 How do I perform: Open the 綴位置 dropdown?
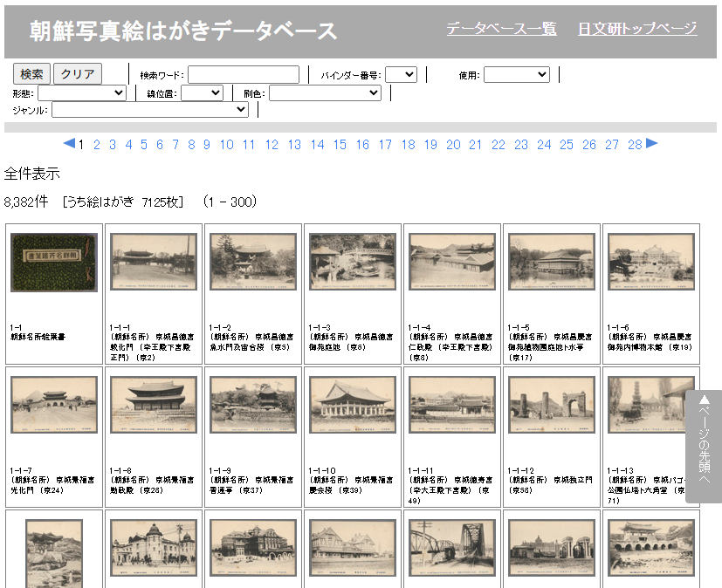(201, 92)
